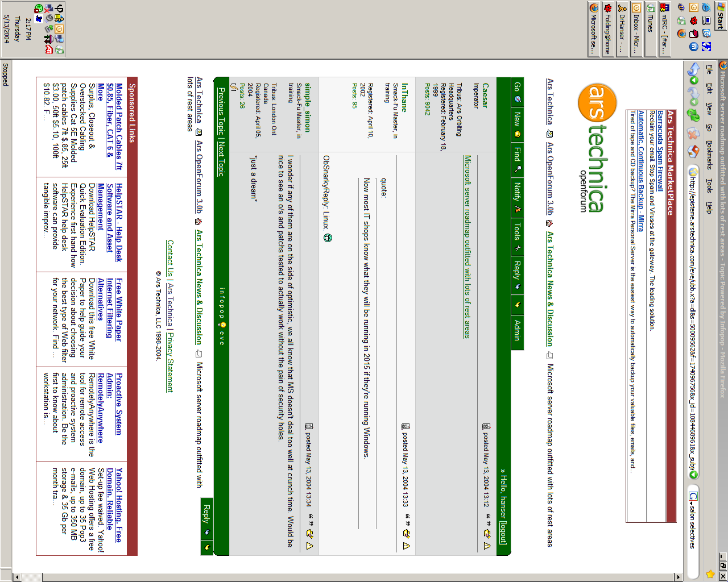Click small icon next to bottom Reply button
This screenshot has width=728, height=582.
point(206,547)
